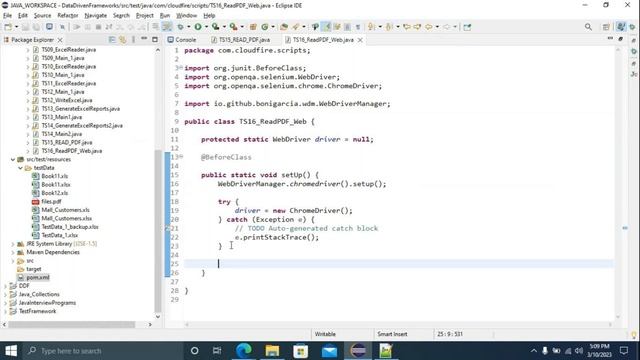Image resolution: width=640 pixels, height=360 pixels.
Task: Switch to the TS15_READ_PDF.java editor tab
Action: (x=240, y=40)
